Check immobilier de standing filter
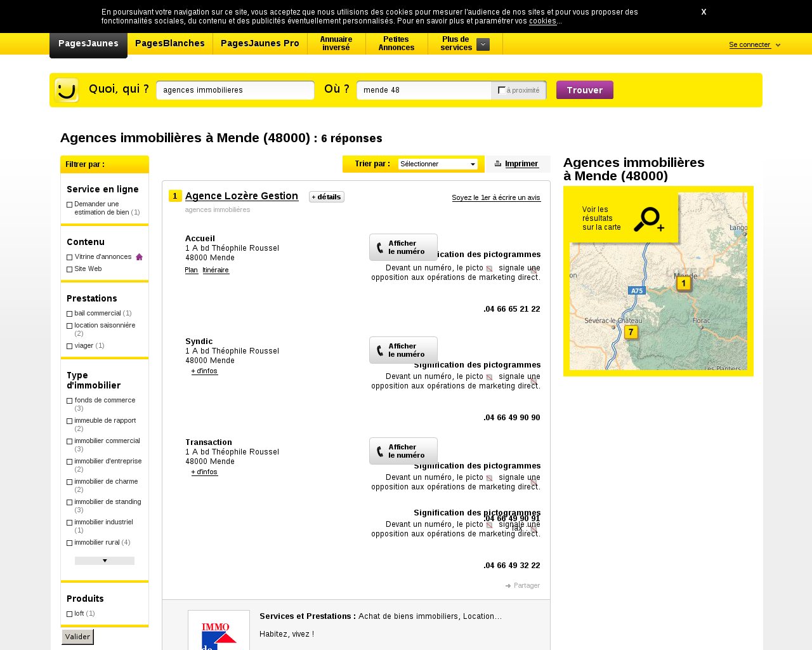This screenshot has width=812, height=650. tap(70, 502)
